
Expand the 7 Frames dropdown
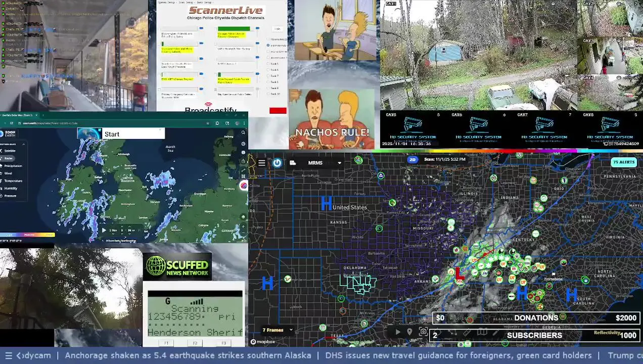click(277, 330)
